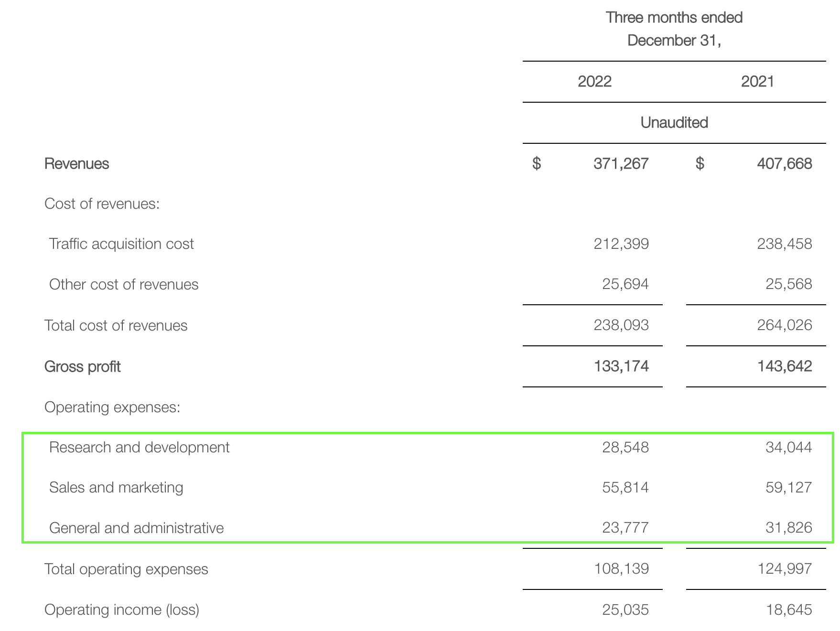This screenshot has width=840, height=631.
Task: Select General and administrative value 23,777
Action: 625,528
